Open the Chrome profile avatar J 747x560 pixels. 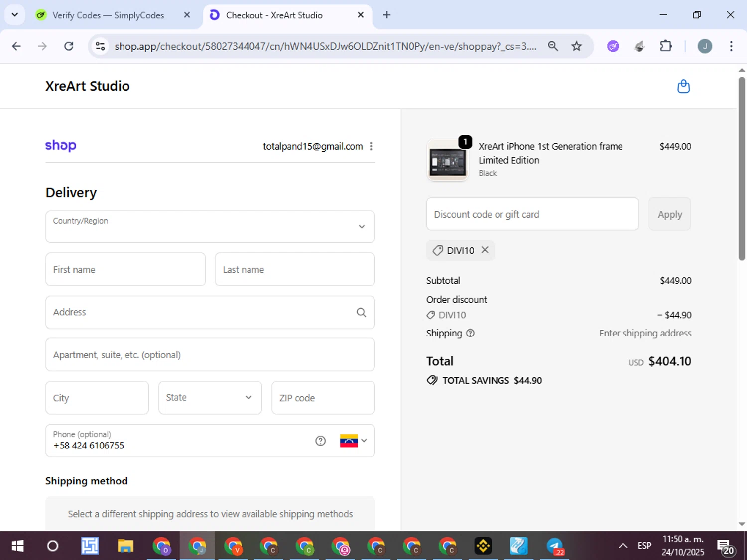[705, 46]
